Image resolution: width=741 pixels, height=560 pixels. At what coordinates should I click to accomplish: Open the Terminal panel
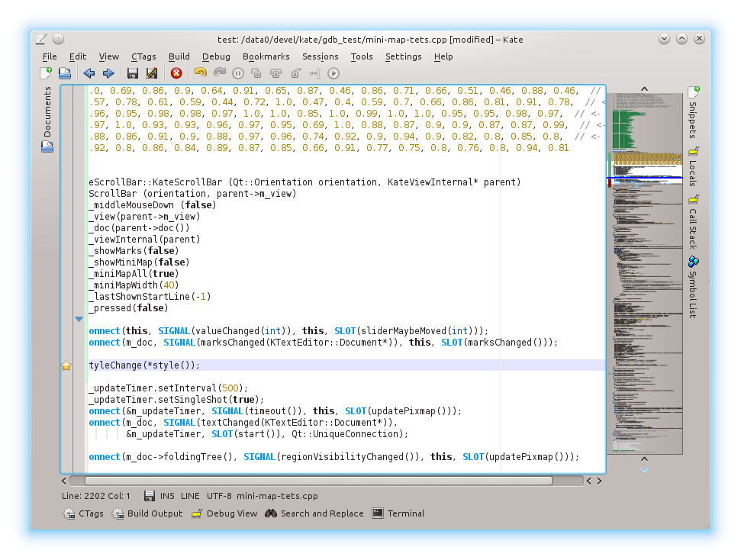click(x=398, y=513)
